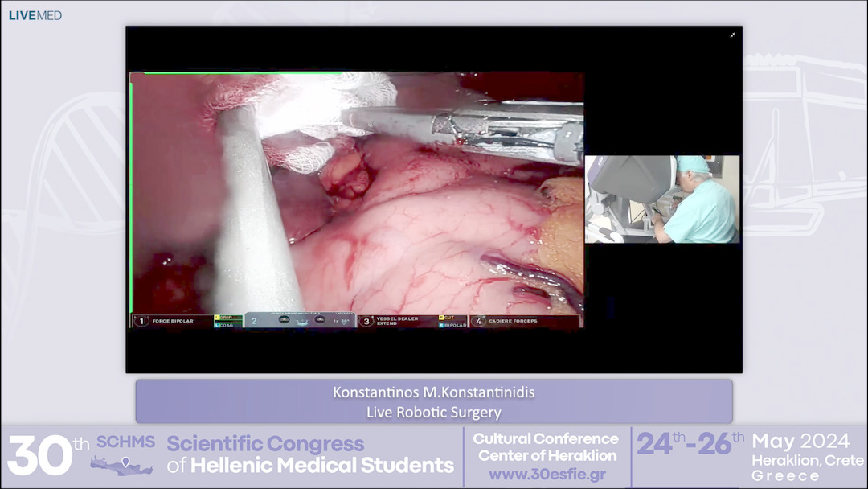Select arm 4 Cadiere Forceps instrument
Screen dimensions: 868x489
(x=518, y=320)
